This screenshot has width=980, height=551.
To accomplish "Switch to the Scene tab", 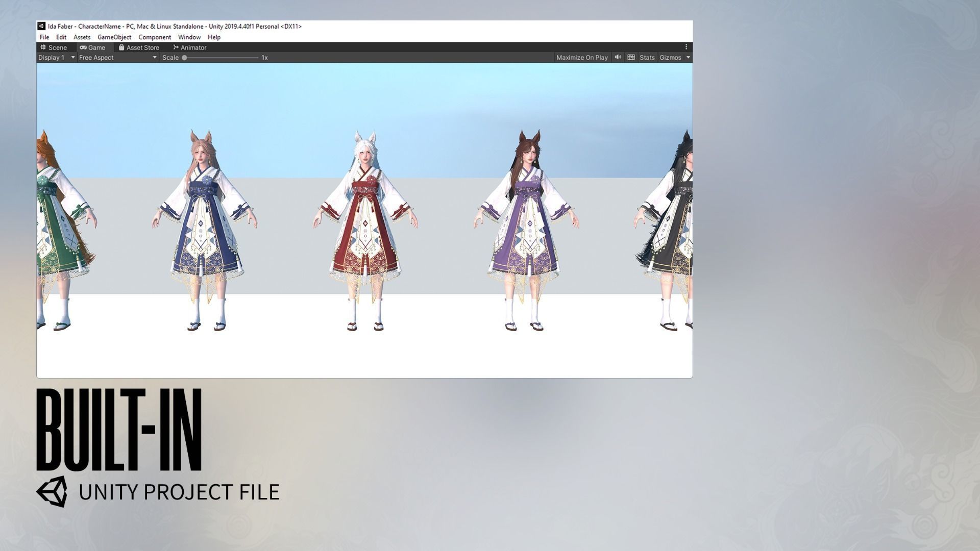I will click(x=54, y=47).
